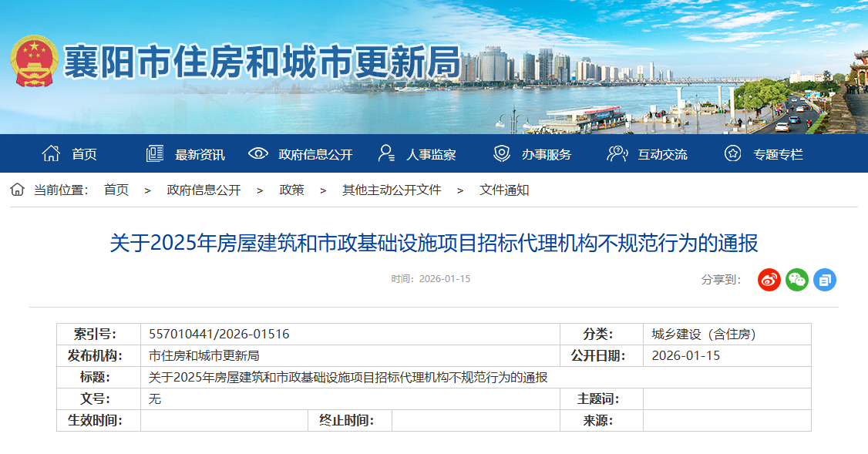868x454 pixels.
Task: Open the 政策 breadcrumb link
Action: click(291, 190)
